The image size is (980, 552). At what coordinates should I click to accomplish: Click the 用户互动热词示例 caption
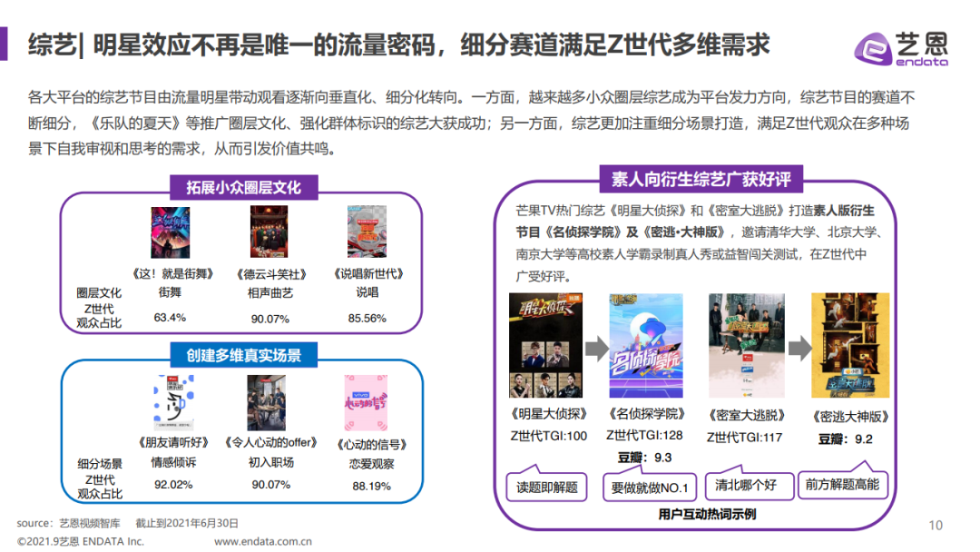(x=708, y=514)
